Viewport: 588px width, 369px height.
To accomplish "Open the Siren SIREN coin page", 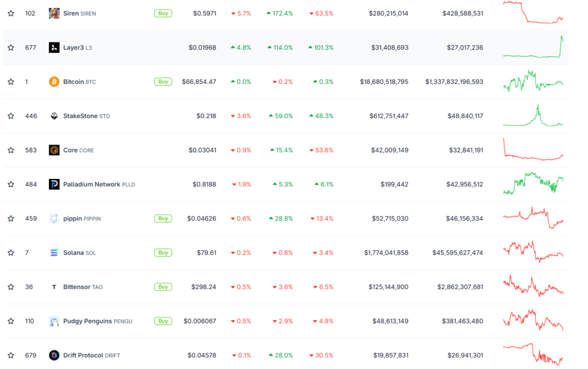I will click(79, 13).
